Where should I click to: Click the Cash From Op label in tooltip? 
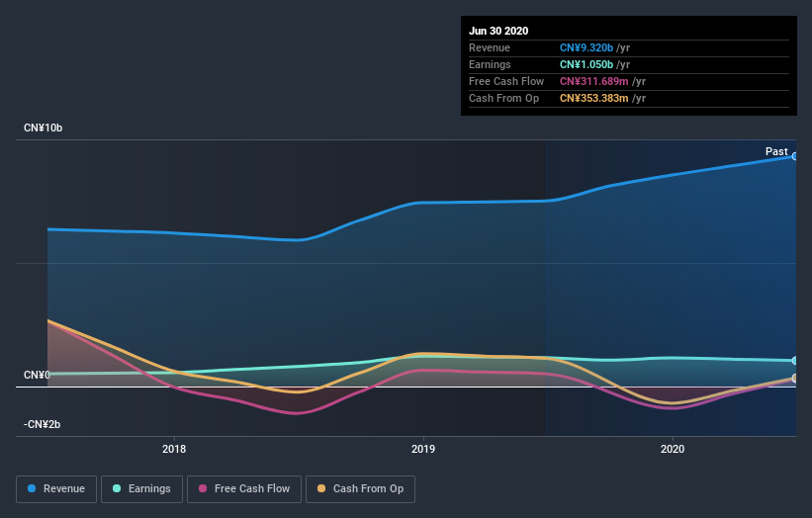503,98
